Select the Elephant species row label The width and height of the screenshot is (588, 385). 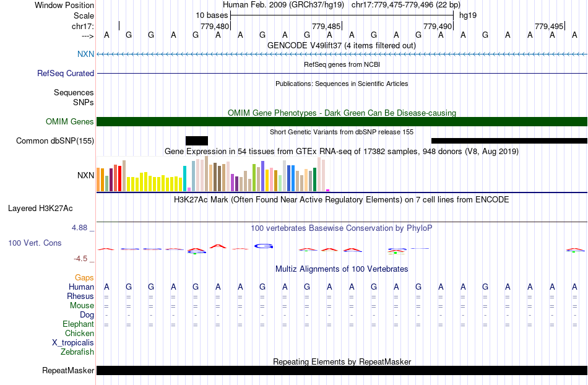tap(78, 324)
